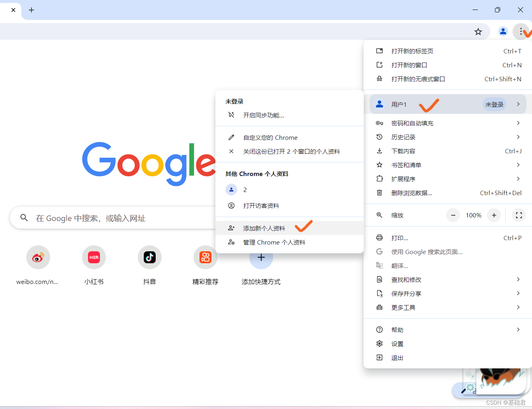Expand 更多工具 submenu arrow
The height and width of the screenshot is (409, 532).
click(x=518, y=307)
